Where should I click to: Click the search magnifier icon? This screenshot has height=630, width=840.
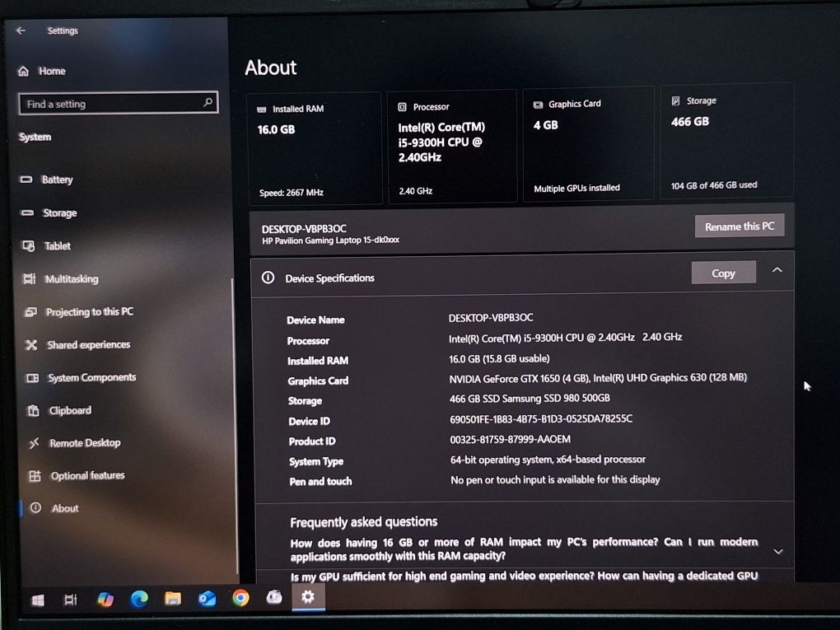coord(208,102)
